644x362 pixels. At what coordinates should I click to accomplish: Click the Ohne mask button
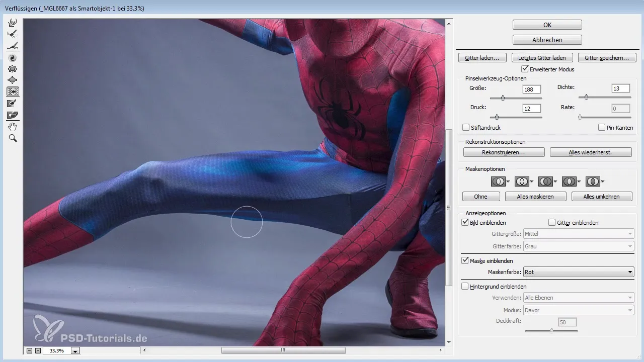[481, 197]
